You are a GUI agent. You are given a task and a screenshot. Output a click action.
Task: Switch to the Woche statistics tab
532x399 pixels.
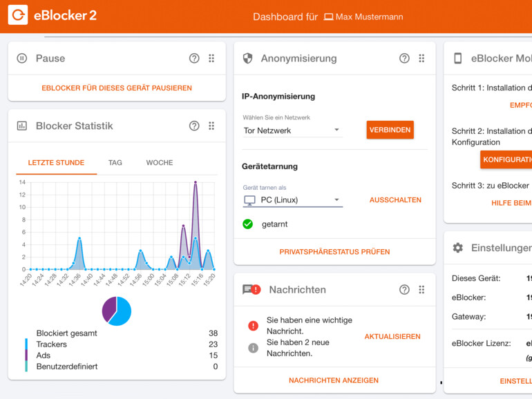(x=160, y=163)
